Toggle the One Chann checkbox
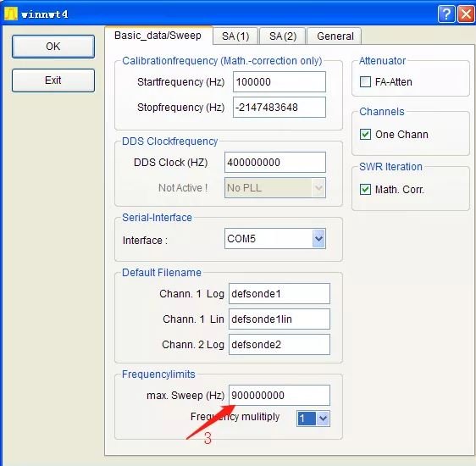 [365, 134]
